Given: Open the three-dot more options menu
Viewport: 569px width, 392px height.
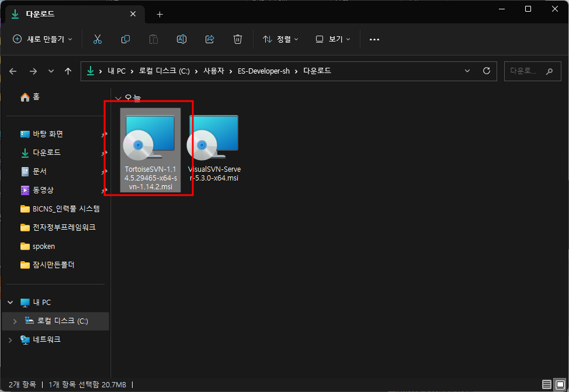Looking at the screenshot, I should coord(374,39).
